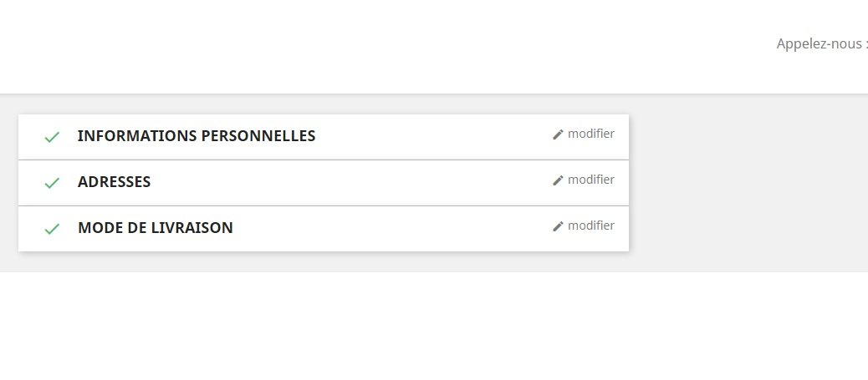Select the Mode de Livraison step heading
868x380 pixels.
tap(155, 228)
